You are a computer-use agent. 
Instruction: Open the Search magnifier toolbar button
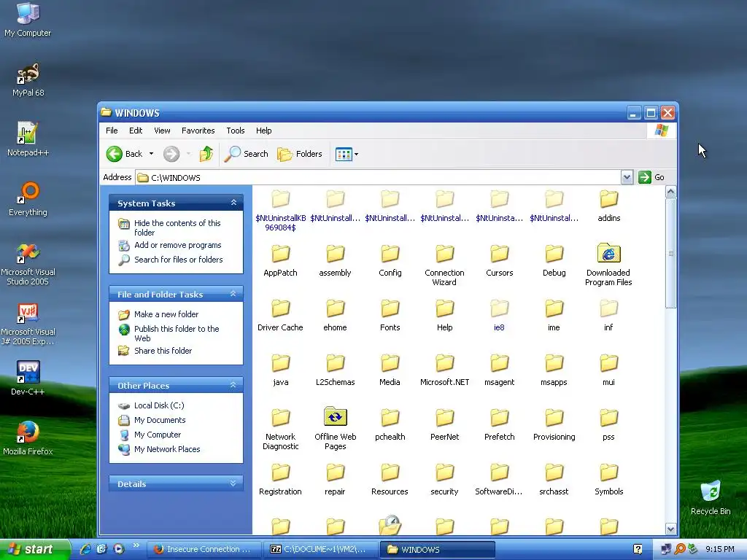(247, 154)
